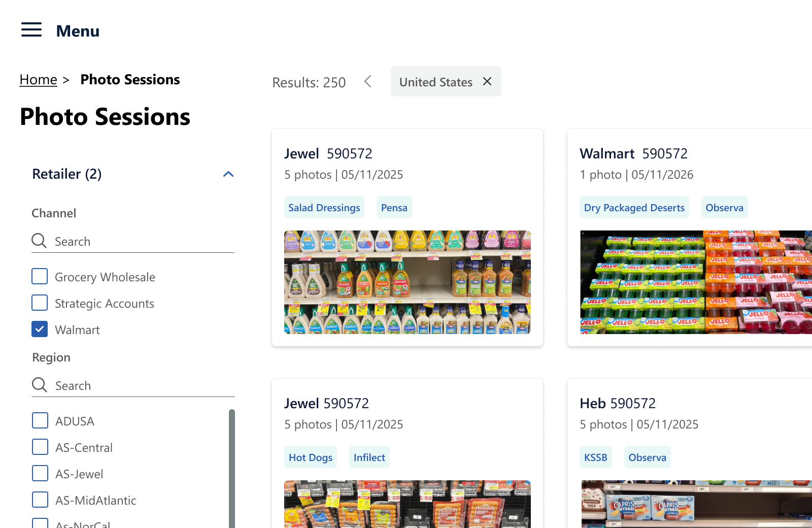Check the AS-Central region checkbox

[40, 447]
